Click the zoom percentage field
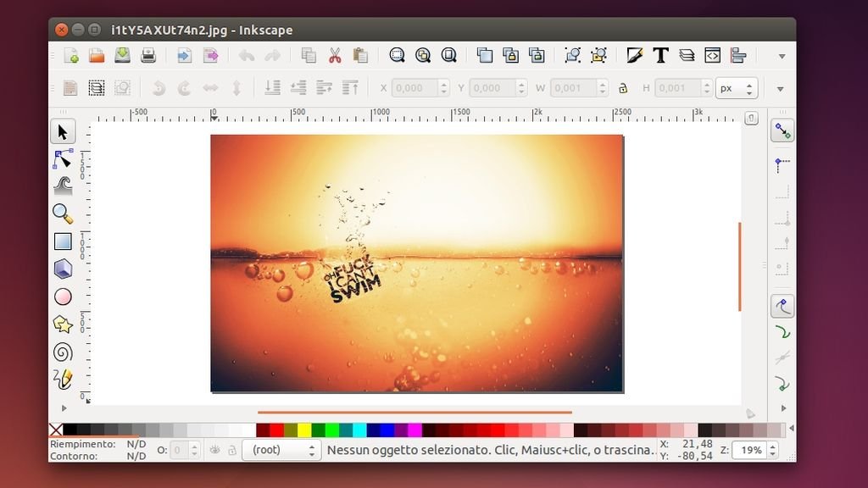Screen dimensions: 868x488 750,450
